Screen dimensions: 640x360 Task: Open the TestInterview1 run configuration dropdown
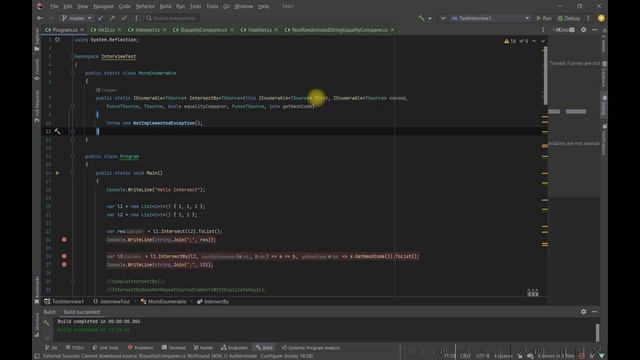(x=490, y=18)
